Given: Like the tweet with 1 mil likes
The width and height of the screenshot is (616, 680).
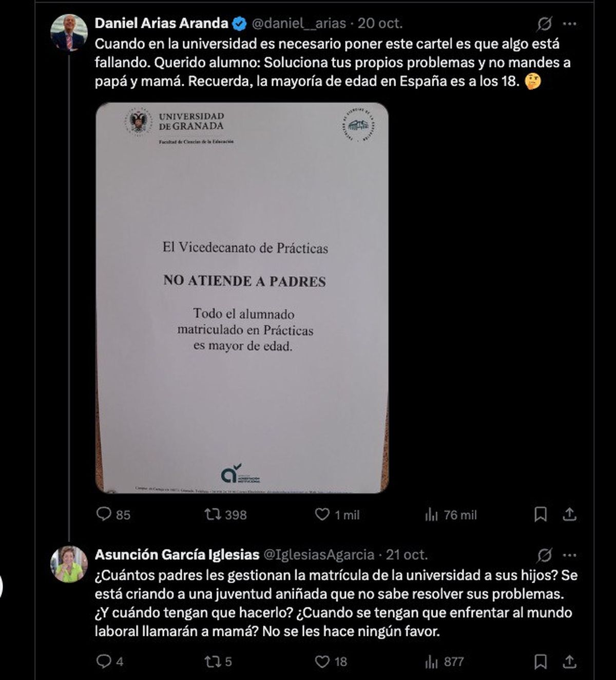Looking at the screenshot, I should [337, 515].
